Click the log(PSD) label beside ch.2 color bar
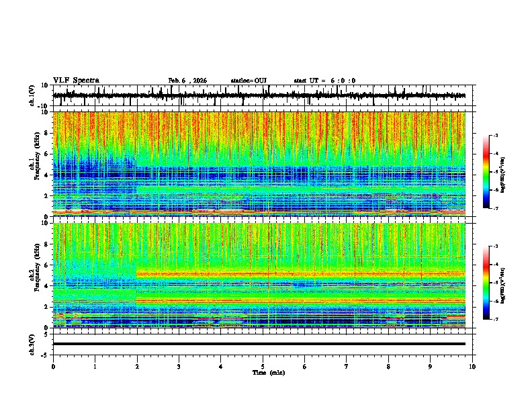The width and height of the screenshot is (532, 411). (502, 286)
